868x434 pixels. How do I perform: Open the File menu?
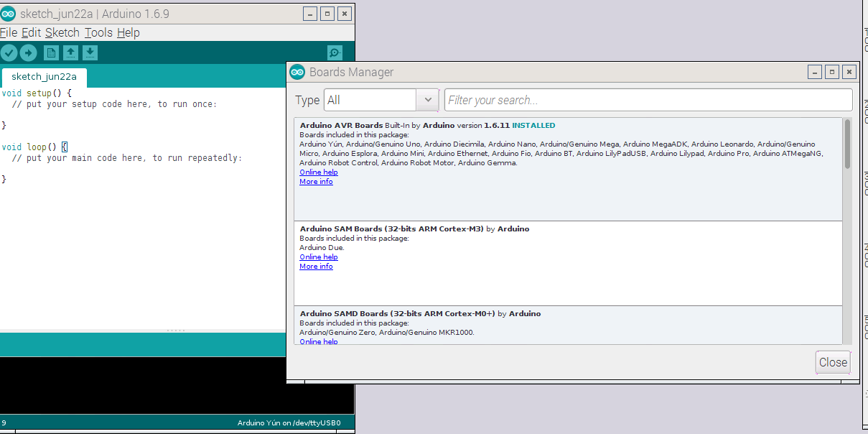click(x=9, y=32)
